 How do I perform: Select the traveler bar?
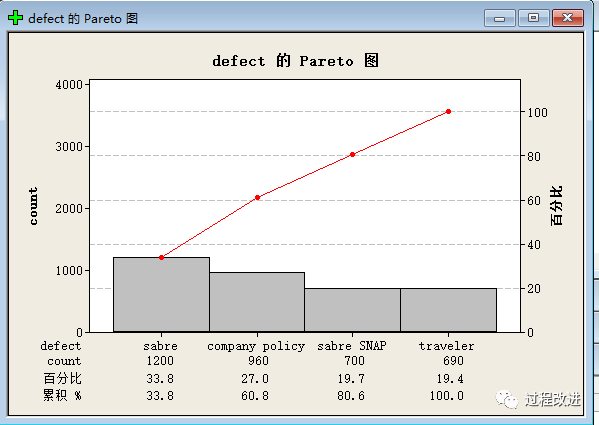click(448, 310)
